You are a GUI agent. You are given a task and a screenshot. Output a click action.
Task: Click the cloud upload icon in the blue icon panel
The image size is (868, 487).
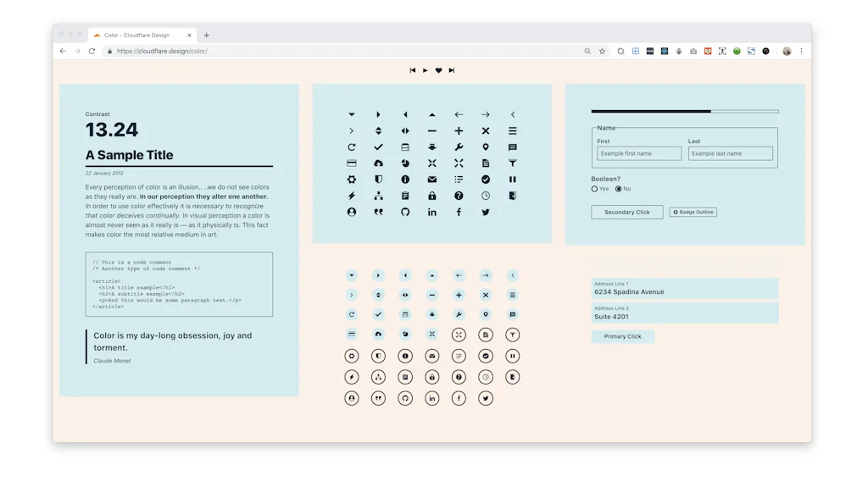tap(378, 163)
